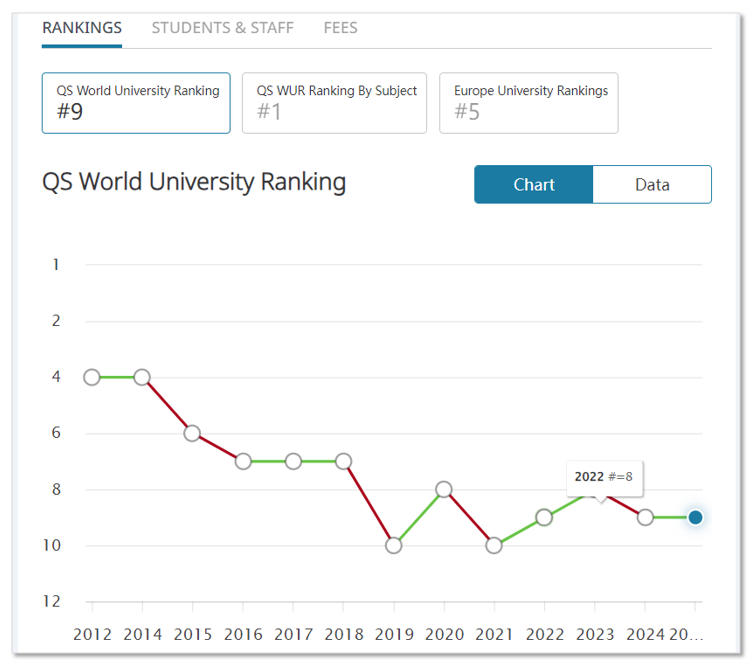Click the 2021 data point at rank 10

(494, 546)
